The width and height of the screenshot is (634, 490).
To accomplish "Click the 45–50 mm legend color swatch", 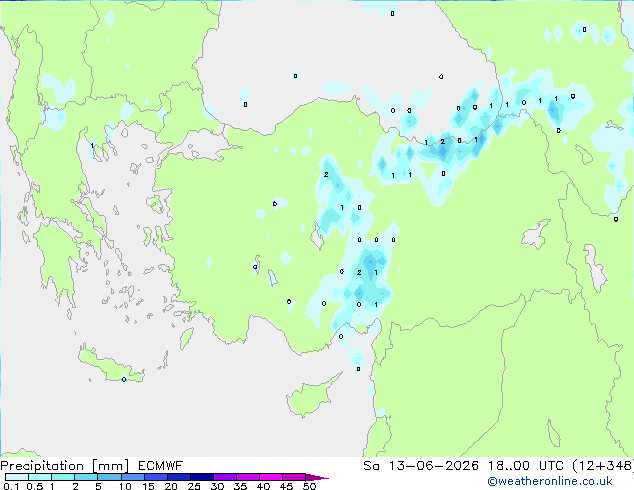I will [294, 477].
